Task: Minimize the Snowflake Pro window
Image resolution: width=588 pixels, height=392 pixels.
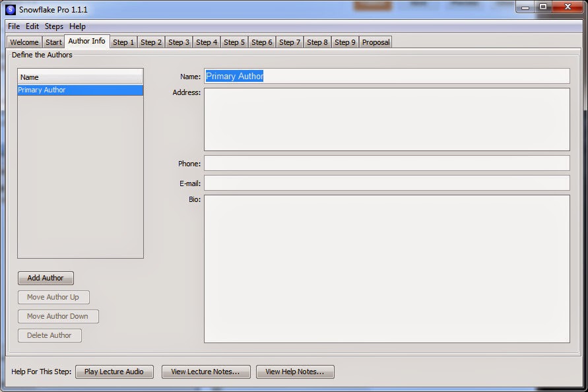Action: (525, 7)
